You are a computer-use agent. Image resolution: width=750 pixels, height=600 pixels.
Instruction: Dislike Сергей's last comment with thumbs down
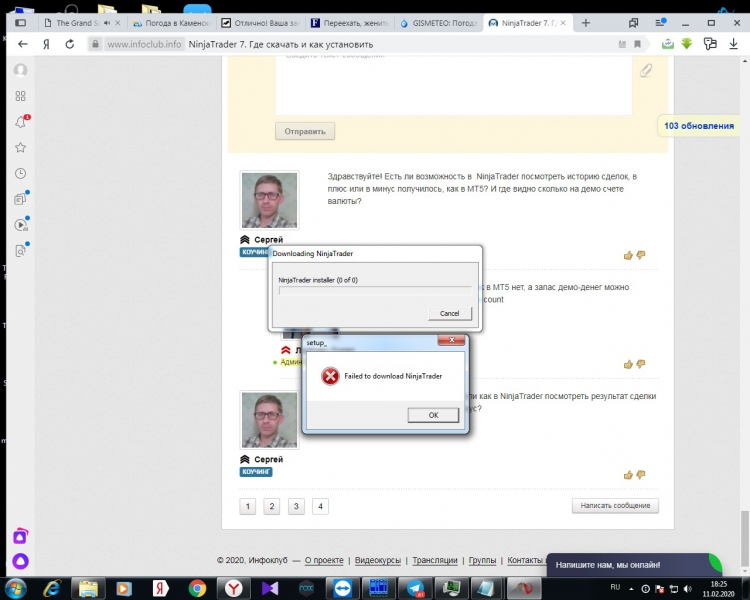click(x=641, y=475)
